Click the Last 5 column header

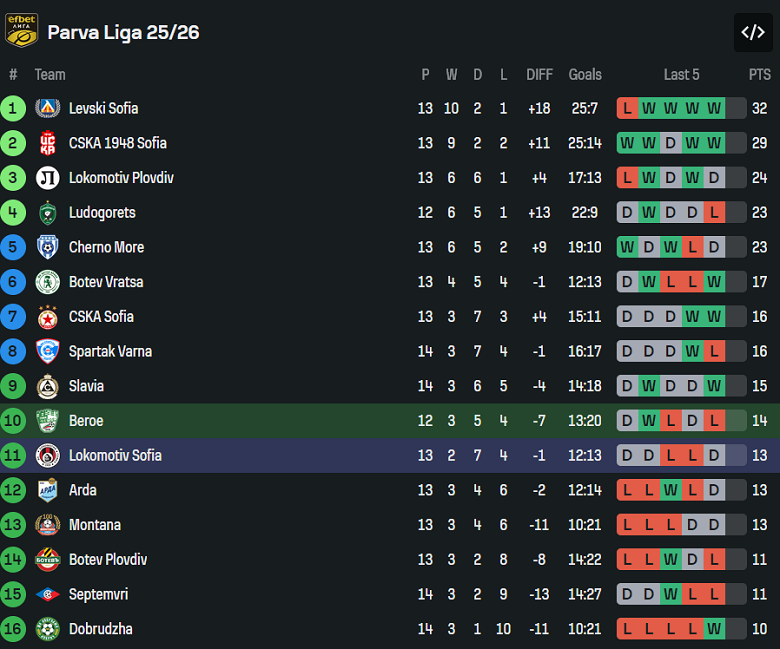click(x=681, y=74)
